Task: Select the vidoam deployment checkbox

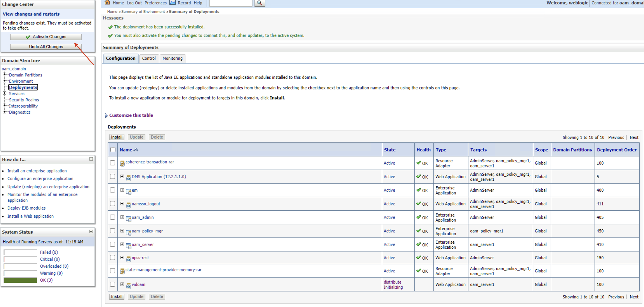Action: pyautogui.click(x=112, y=284)
